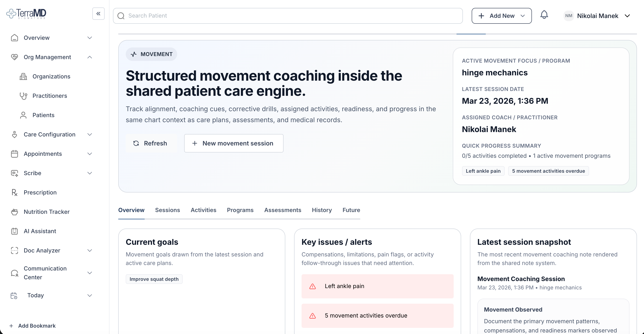Select the Organizations icon in sidebar
This screenshot has width=644, height=334.
(x=23, y=76)
